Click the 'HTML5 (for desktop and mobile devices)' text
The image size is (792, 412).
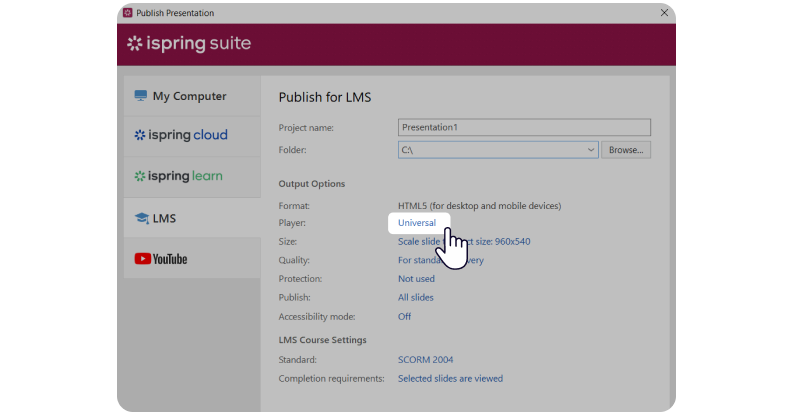coord(479,205)
